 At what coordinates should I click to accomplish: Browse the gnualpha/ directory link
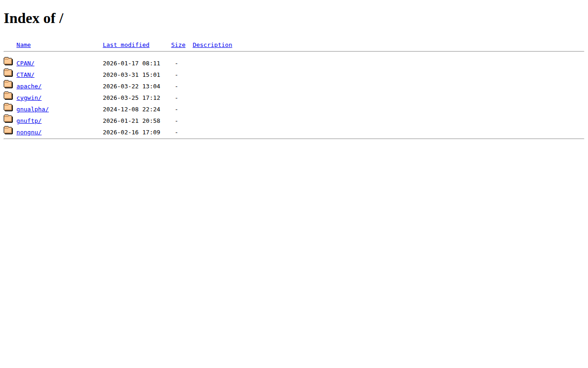tap(33, 109)
